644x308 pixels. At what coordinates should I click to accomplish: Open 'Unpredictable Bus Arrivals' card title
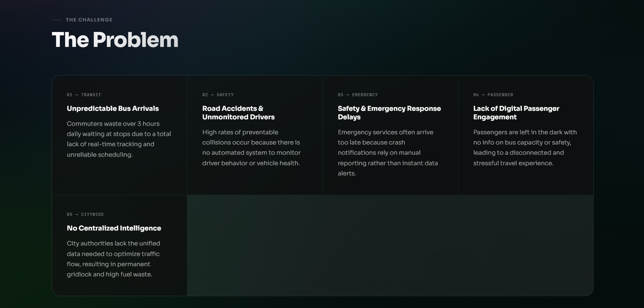point(113,108)
